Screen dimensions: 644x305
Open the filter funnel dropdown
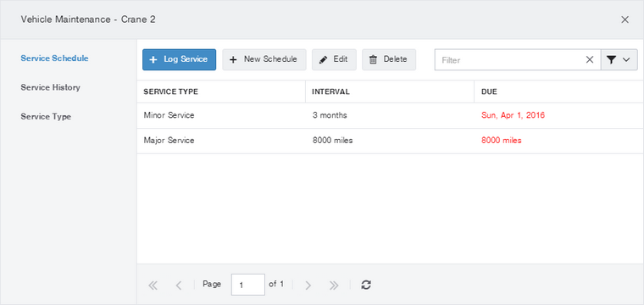[x=619, y=60]
